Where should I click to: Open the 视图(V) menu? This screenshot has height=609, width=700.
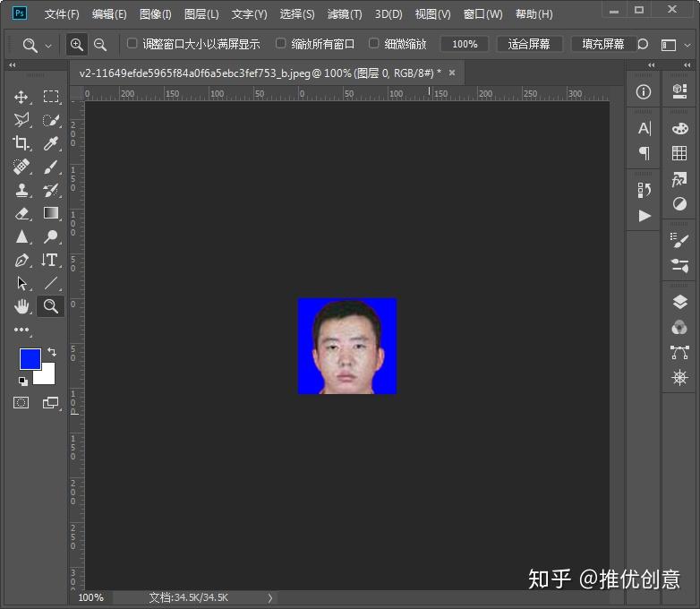[433, 14]
